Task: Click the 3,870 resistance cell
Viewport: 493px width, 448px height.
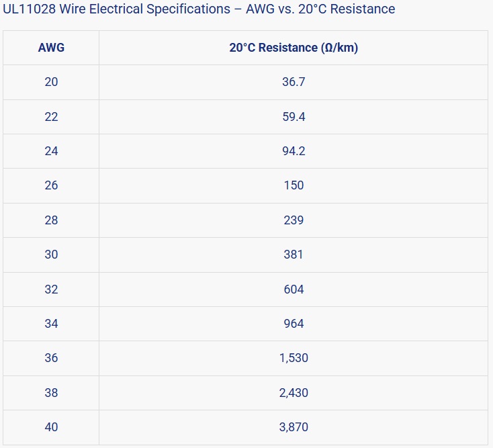Action: click(x=294, y=427)
